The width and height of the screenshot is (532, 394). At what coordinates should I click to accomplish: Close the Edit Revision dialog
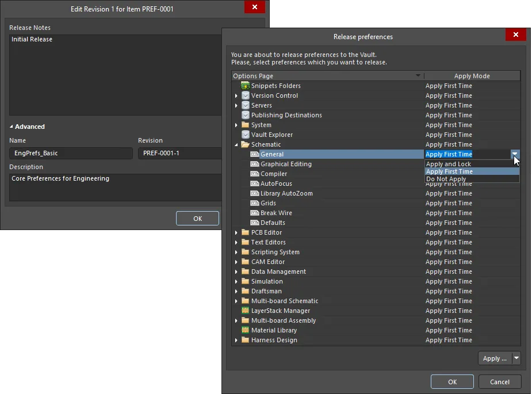pyautogui.click(x=254, y=7)
